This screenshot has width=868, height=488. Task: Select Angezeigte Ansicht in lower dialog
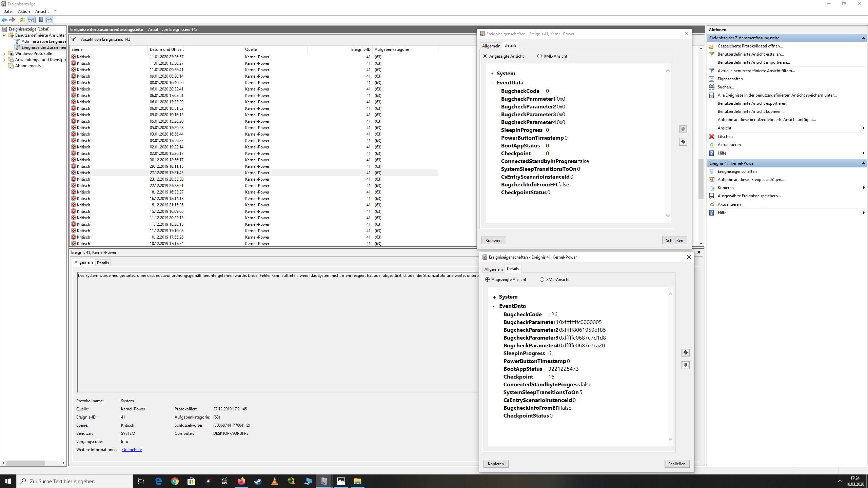tap(488, 280)
